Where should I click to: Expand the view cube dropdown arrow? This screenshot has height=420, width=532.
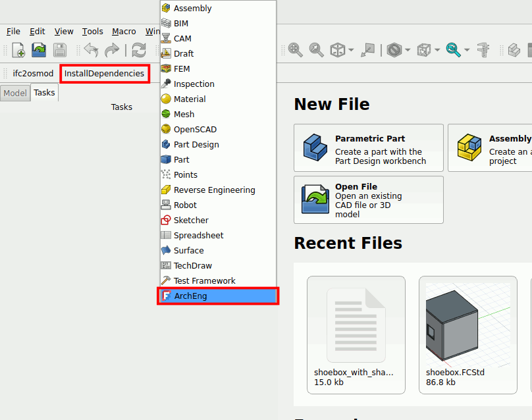coord(352,50)
